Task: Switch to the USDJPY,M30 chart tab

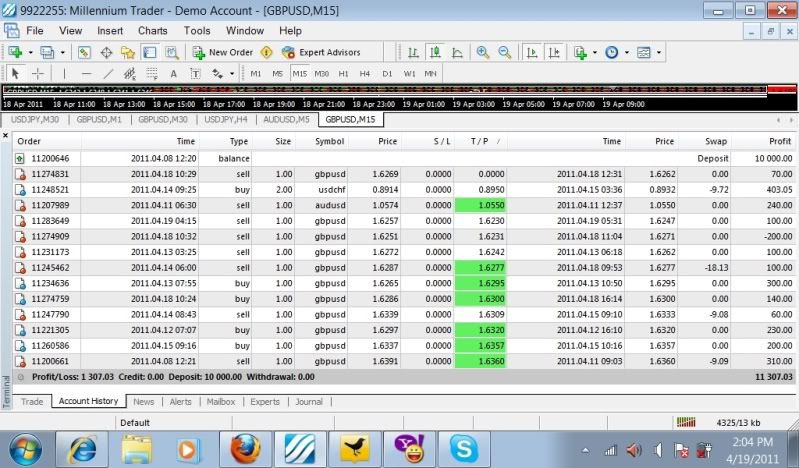Action: click(x=35, y=119)
